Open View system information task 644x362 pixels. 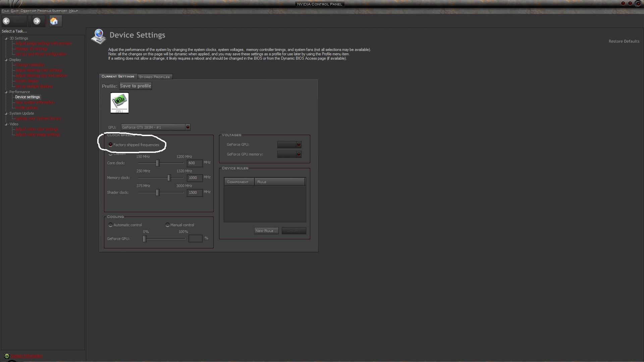35,103
